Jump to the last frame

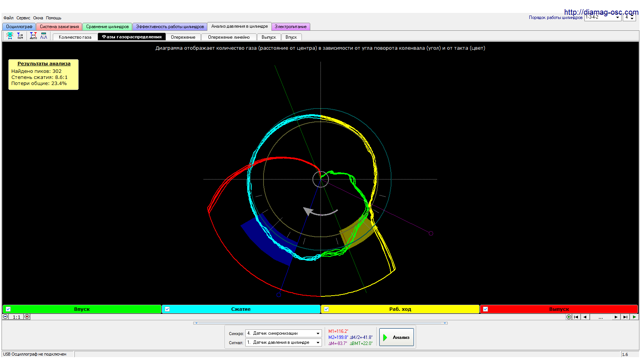[x=625, y=317]
